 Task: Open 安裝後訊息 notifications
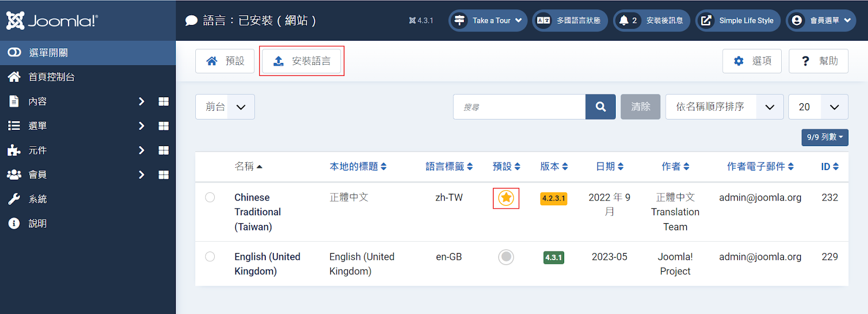652,21
